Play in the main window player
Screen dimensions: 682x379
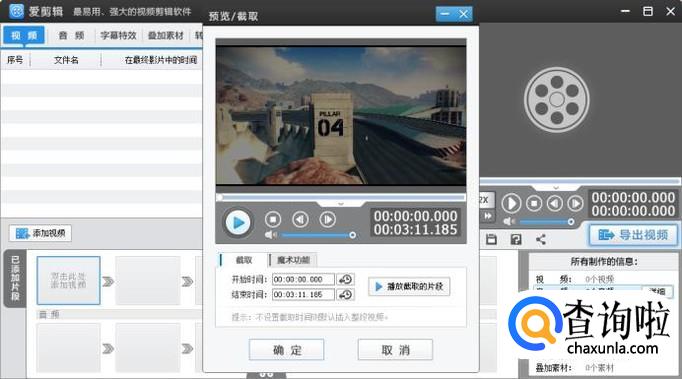(511, 203)
